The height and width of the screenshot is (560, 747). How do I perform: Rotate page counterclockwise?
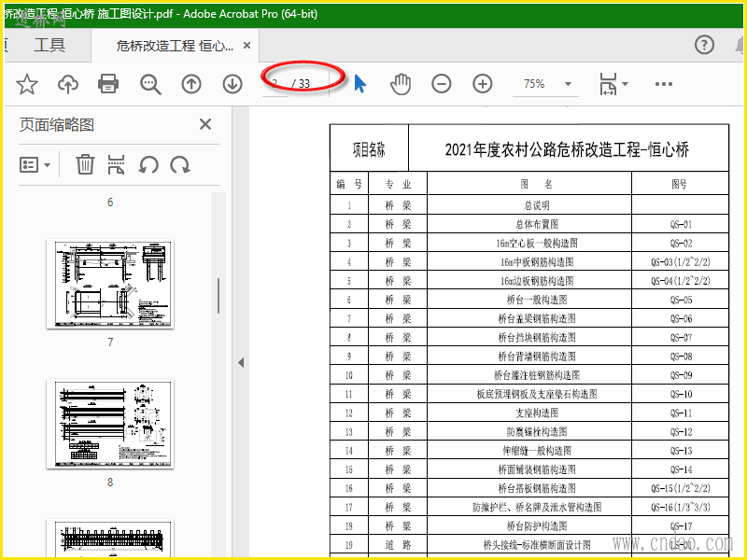148,165
